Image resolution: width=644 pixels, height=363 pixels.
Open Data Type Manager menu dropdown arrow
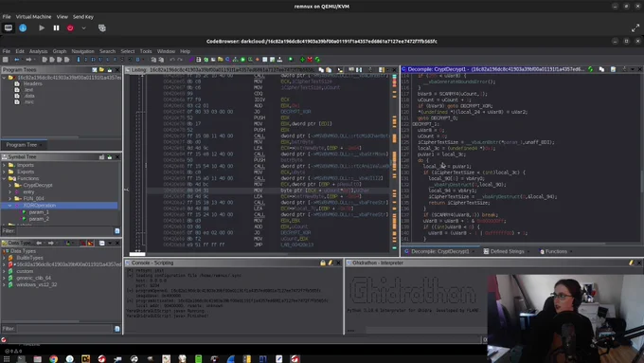pos(110,243)
